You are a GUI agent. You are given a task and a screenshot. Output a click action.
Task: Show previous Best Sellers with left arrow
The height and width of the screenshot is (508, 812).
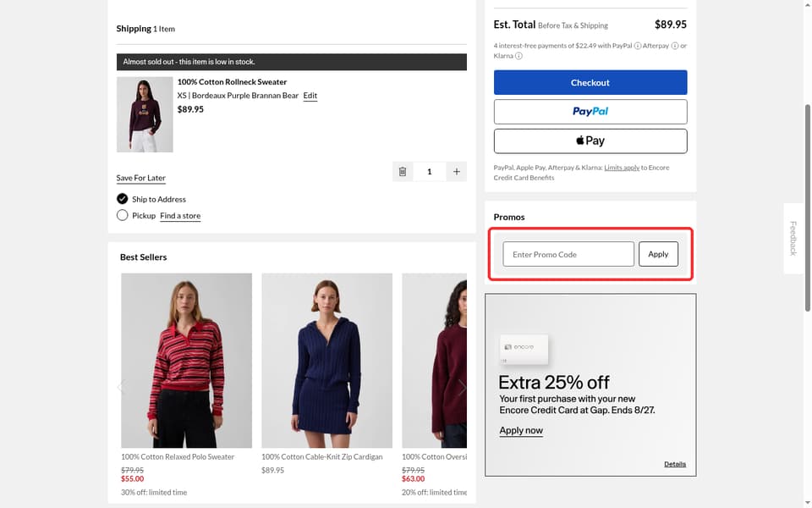point(121,387)
